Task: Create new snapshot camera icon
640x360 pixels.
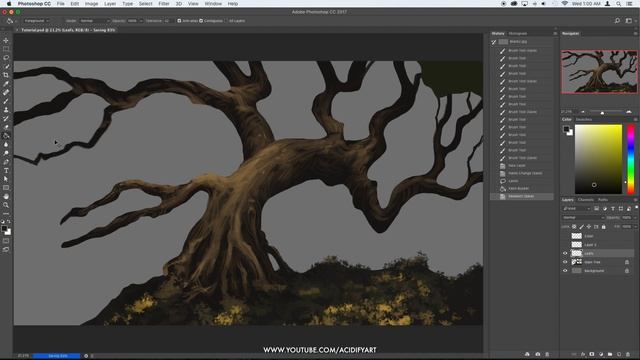Action: point(538,354)
